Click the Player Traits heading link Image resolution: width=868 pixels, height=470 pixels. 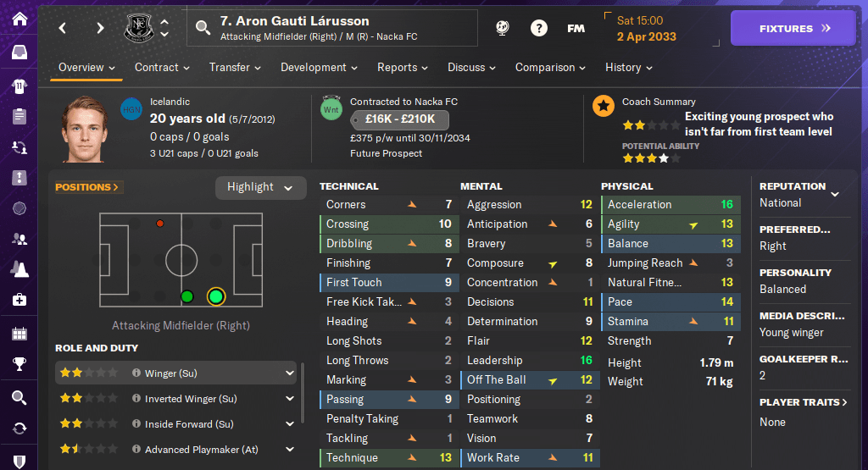point(804,402)
